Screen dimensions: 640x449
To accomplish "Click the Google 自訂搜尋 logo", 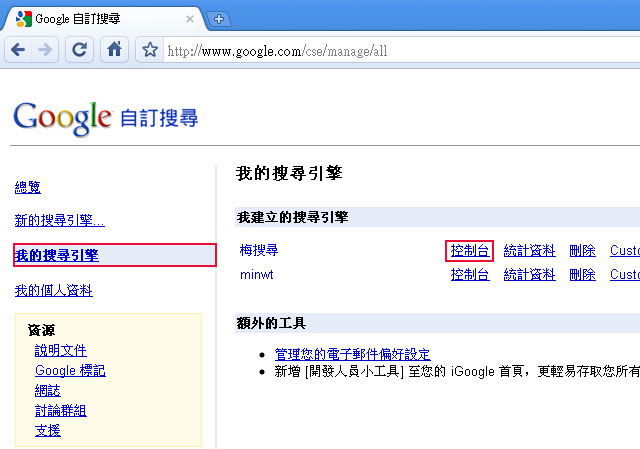I will tap(106, 118).
